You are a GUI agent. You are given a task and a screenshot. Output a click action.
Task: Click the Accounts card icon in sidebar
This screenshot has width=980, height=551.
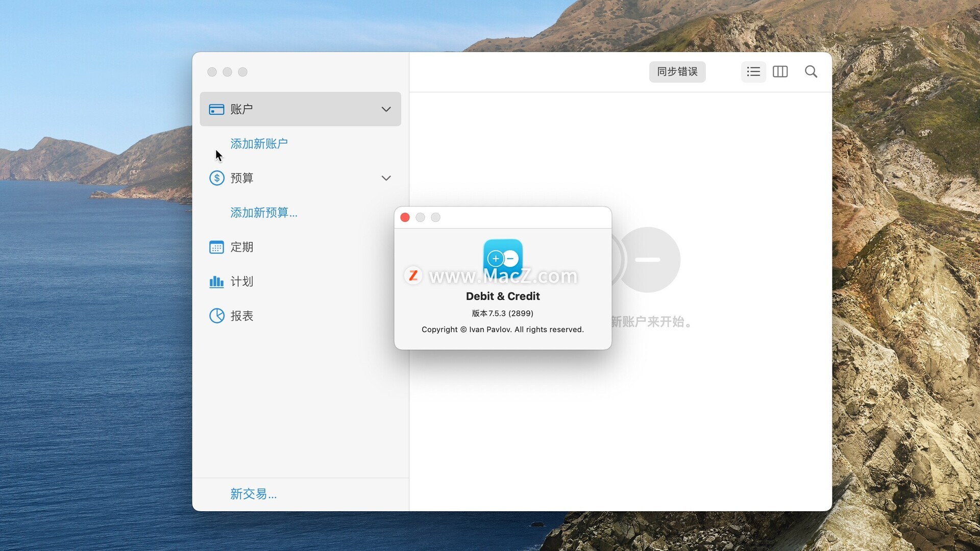click(216, 109)
